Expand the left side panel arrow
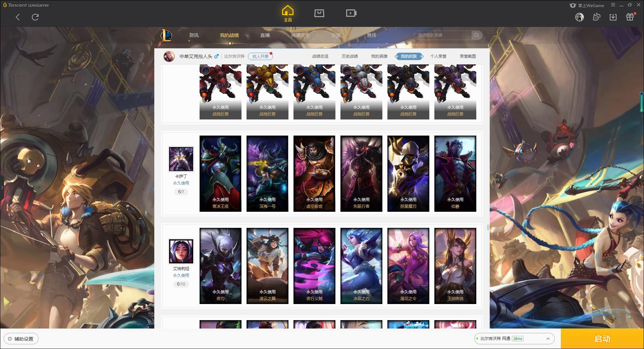644x349 pixels. coord(2,187)
